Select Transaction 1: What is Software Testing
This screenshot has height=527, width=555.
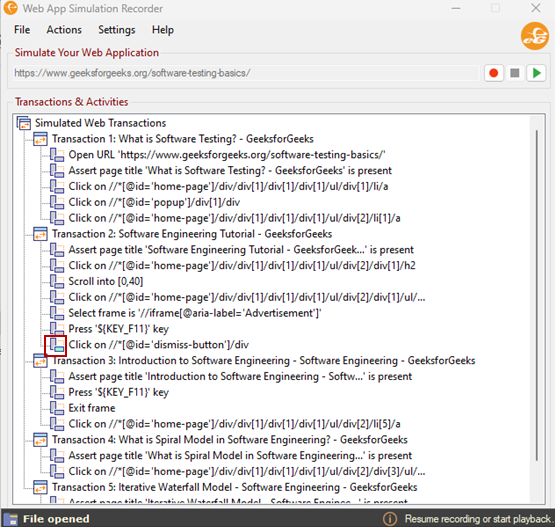(x=183, y=139)
